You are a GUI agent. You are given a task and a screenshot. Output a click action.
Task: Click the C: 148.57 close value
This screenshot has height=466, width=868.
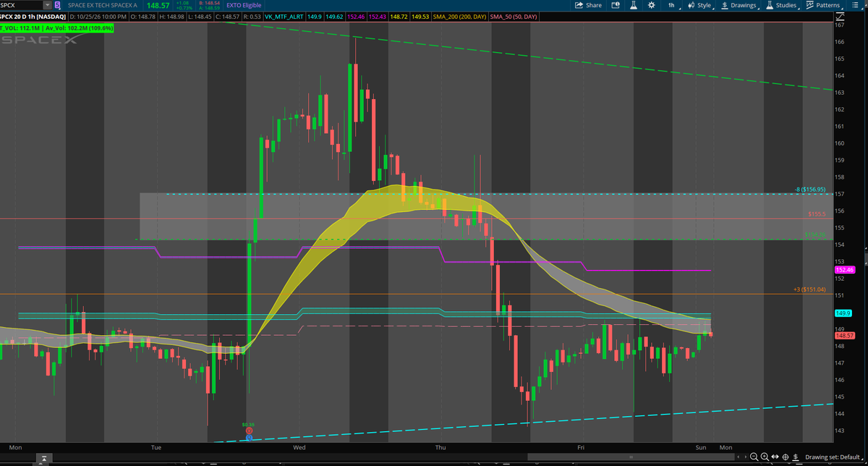tap(227, 15)
